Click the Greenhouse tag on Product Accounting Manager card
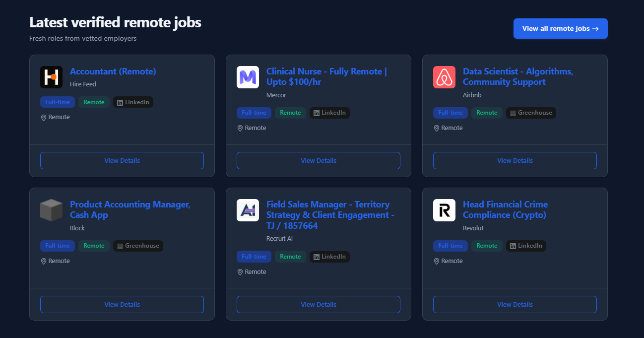 pos(138,246)
